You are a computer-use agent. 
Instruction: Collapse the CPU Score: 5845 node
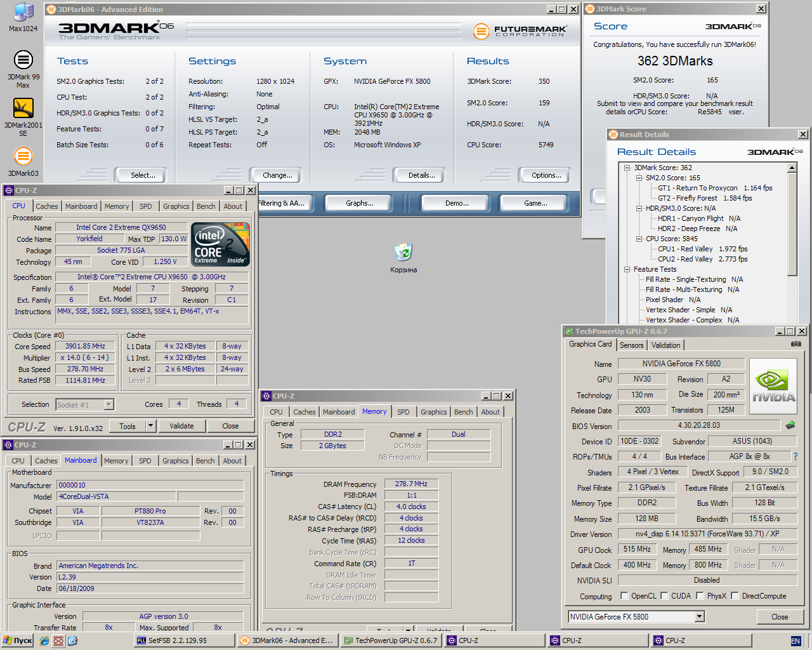639,239
